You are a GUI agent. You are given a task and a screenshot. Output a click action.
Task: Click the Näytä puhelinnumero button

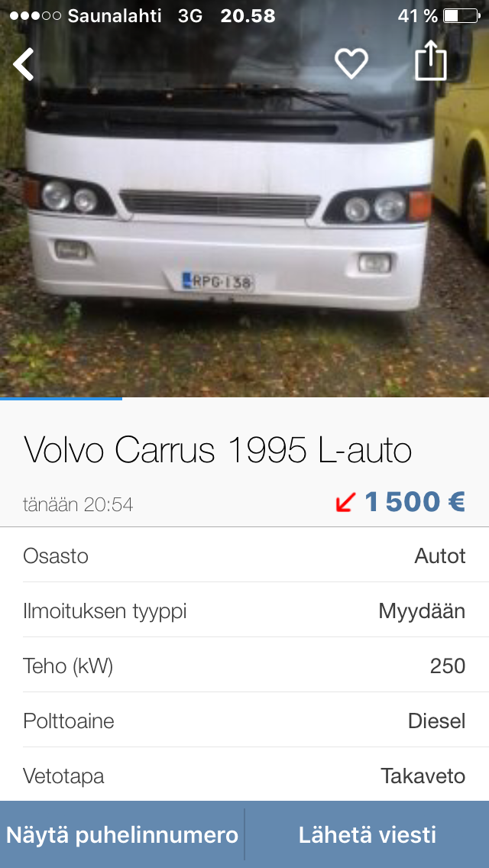[121, 835]
